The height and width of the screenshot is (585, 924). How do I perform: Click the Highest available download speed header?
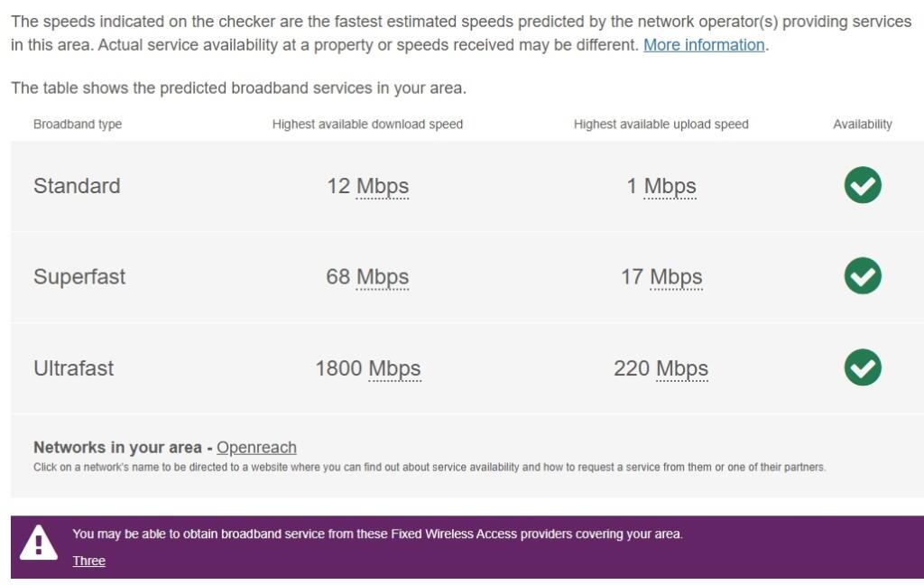(368, 124)
